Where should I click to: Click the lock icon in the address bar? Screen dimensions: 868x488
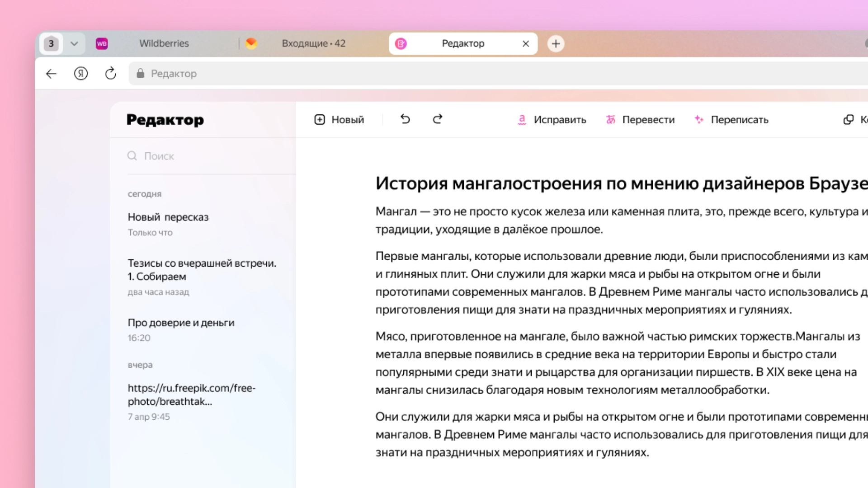click(x=141, y=73)
